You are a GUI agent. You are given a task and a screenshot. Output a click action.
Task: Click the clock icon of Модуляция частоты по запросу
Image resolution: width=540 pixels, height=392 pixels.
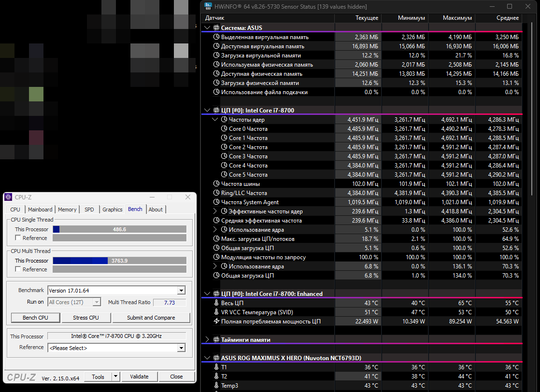(216, 257)
